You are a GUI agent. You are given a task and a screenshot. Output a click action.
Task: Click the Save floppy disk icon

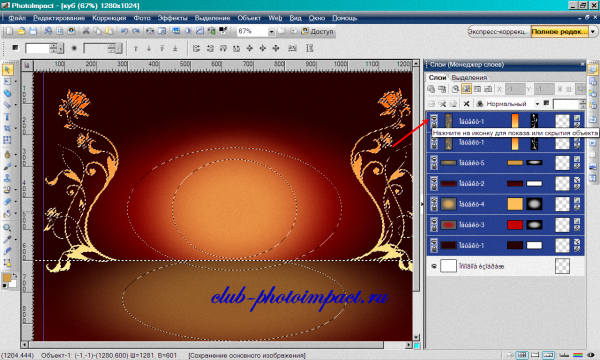click(x=33, y=31)
